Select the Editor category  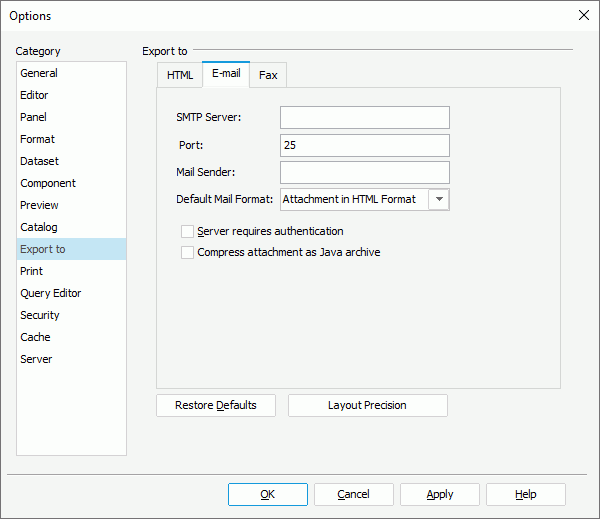[x=71, y=95]
